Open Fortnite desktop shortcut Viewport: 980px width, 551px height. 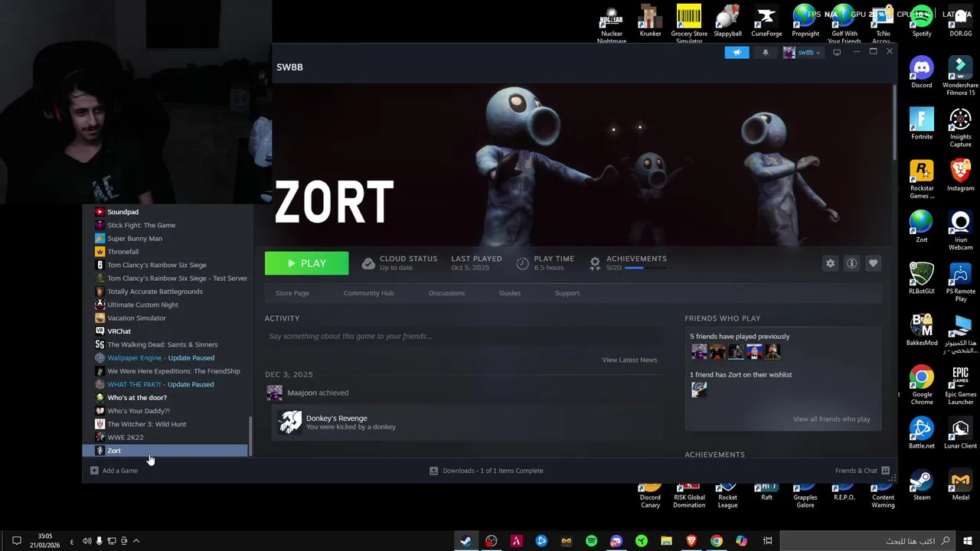922,123
